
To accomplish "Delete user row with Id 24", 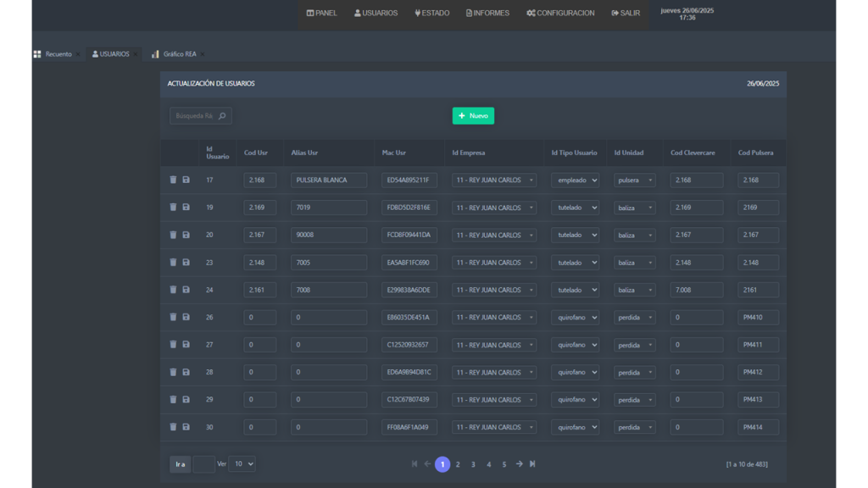I will tap(173, 290).
